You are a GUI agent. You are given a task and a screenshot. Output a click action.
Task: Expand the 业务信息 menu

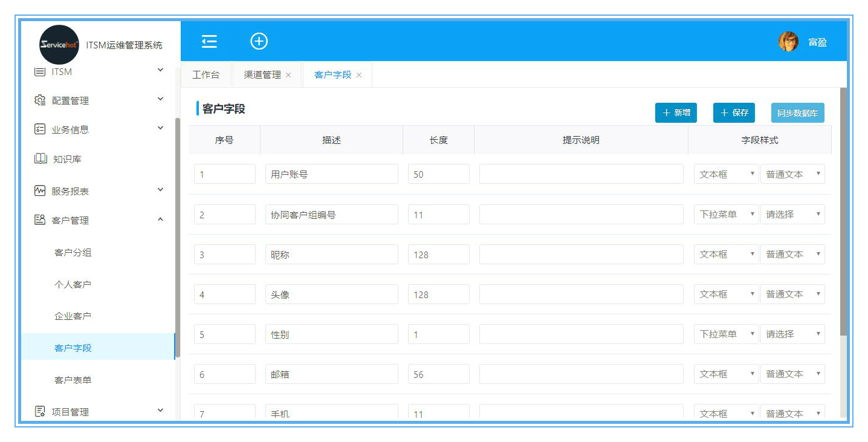point(160,128)
